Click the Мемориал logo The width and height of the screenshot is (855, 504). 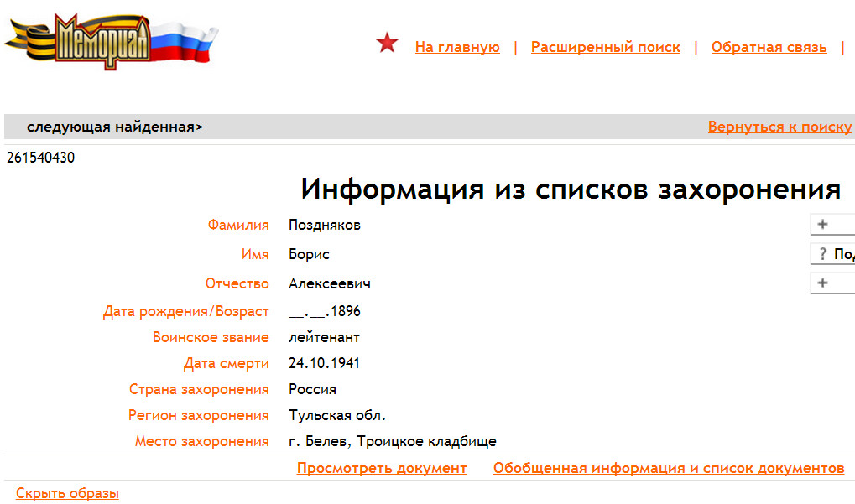click(109, 40)
